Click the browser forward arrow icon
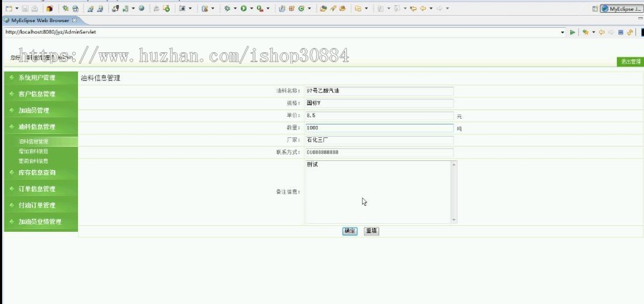The height and width of the screenshot is (304, 644). pyautogui.click(x=611, y=32)
